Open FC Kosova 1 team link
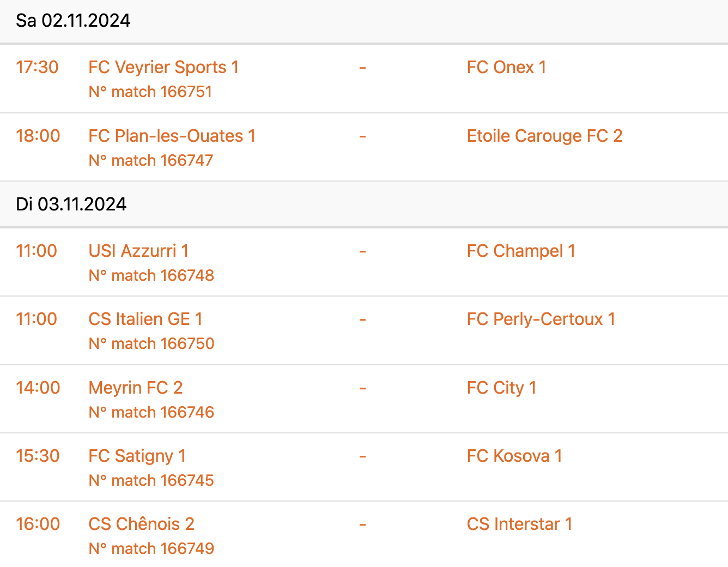This screenshot has width=728, height=567. [x=514, y=456]
